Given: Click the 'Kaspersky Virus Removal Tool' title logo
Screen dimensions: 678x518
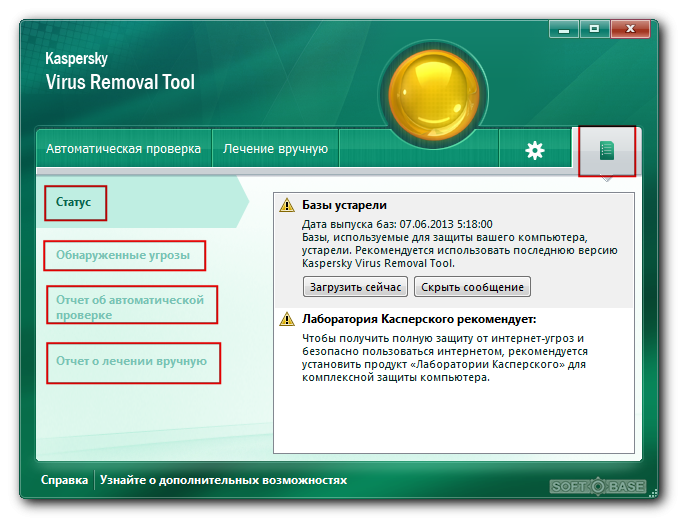Looking at the screenshot, I should [x=120, y=71].
